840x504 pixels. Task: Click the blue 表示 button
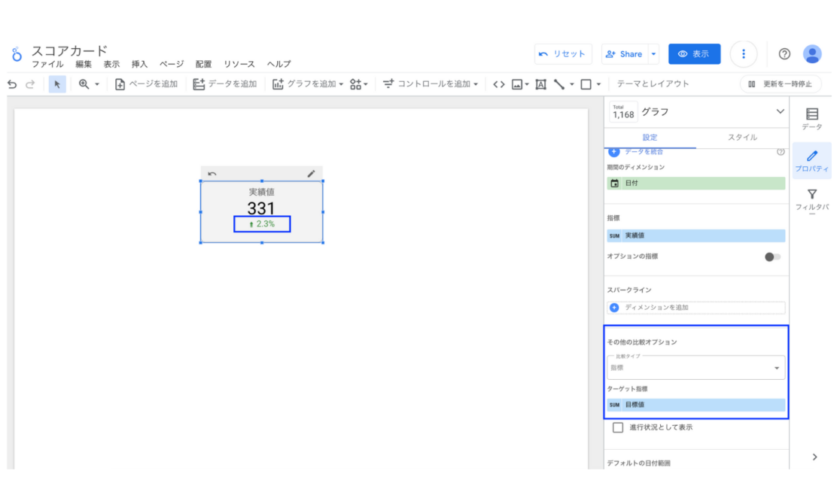tap(694, 54)
